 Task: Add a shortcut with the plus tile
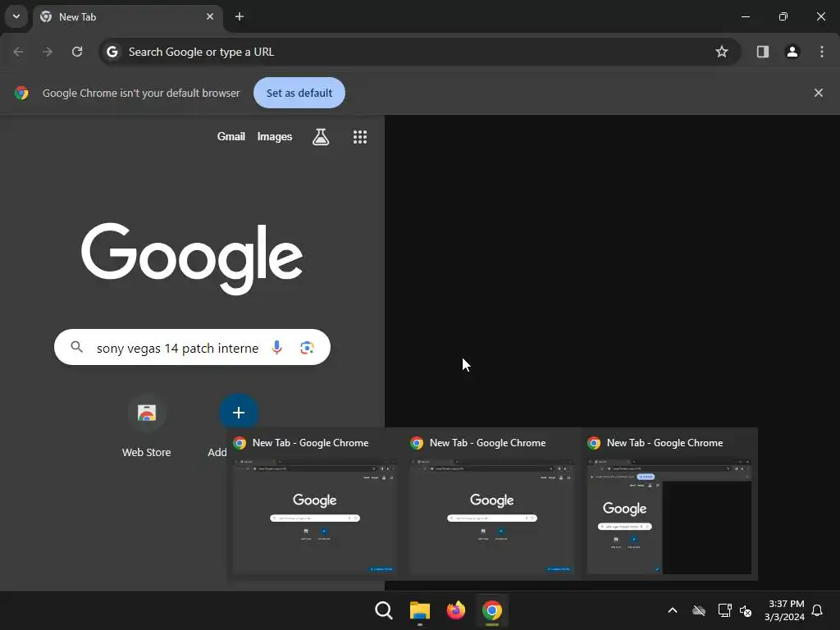pyautogui.click(x=239, y=413)
